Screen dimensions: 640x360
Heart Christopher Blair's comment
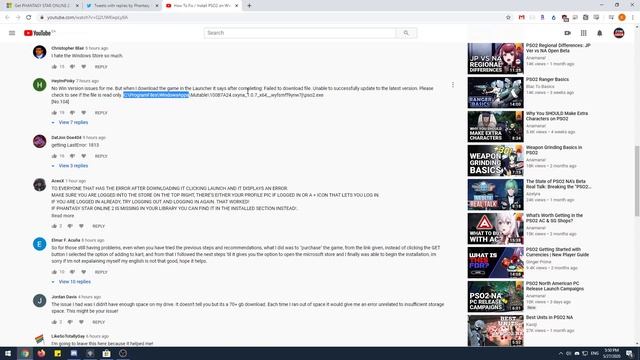pos(84,67)
